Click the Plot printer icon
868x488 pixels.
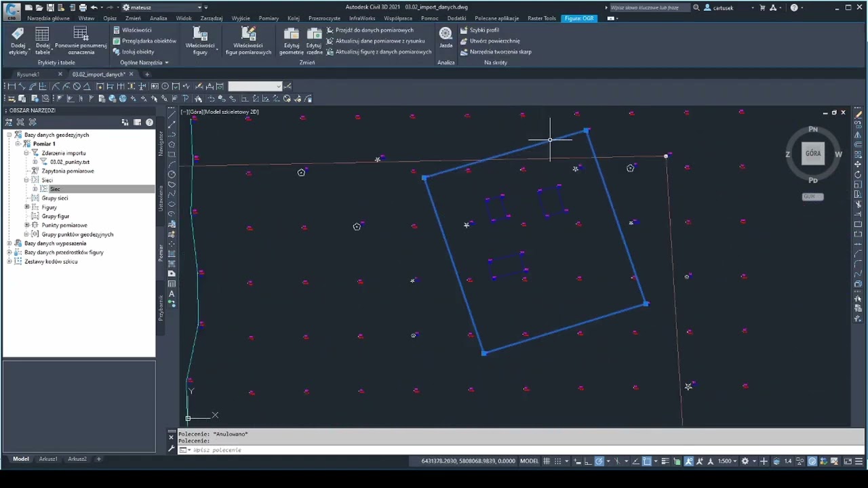(83, 7)
